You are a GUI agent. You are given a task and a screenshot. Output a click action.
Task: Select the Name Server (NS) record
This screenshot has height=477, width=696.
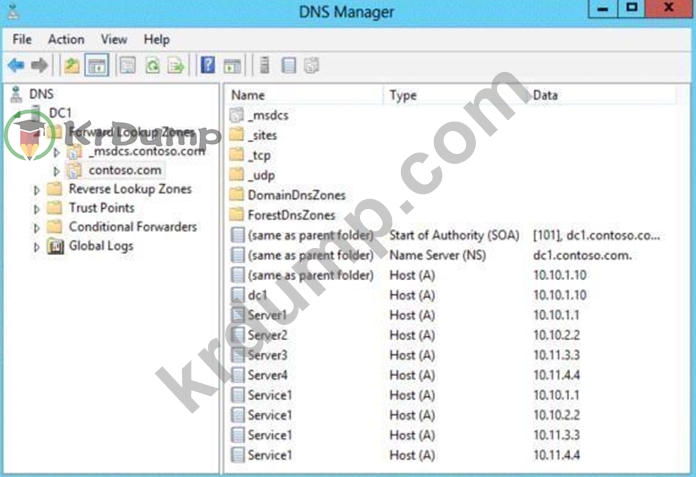point(431,255)
